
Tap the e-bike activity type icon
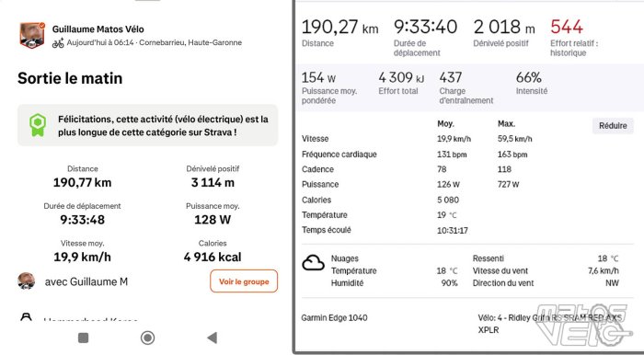(58, 42)
